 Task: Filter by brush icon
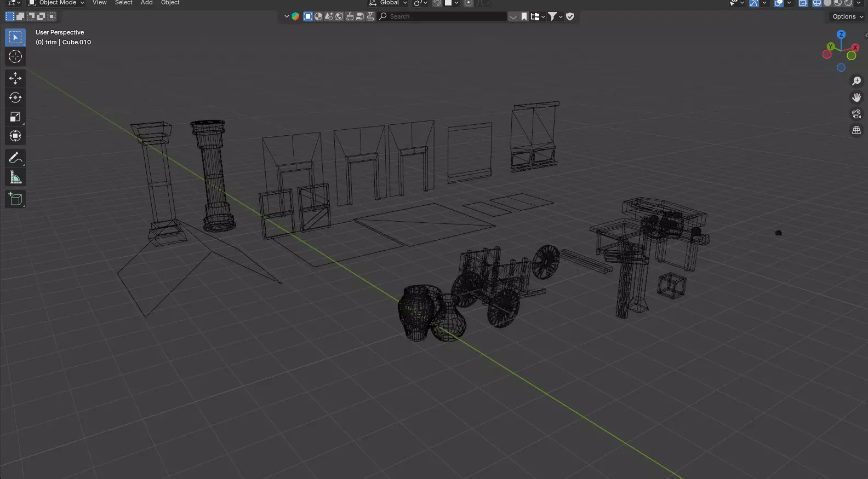click(350, 16)
